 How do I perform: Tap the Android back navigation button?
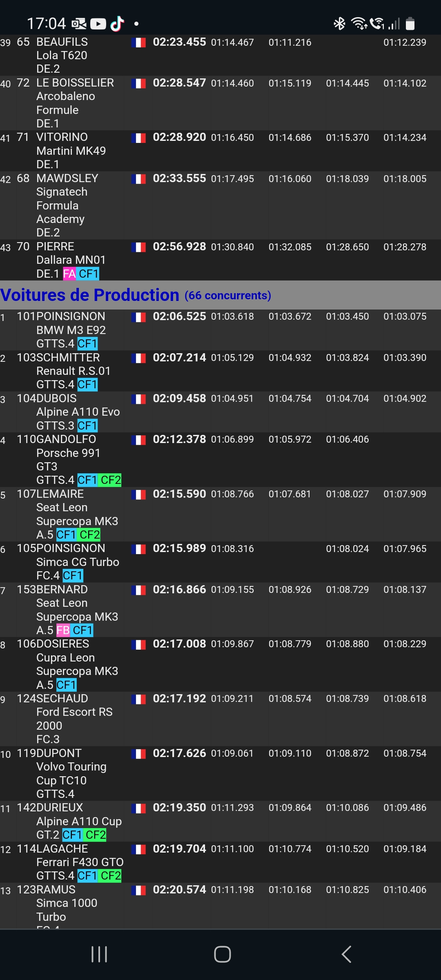pos(346,954)
